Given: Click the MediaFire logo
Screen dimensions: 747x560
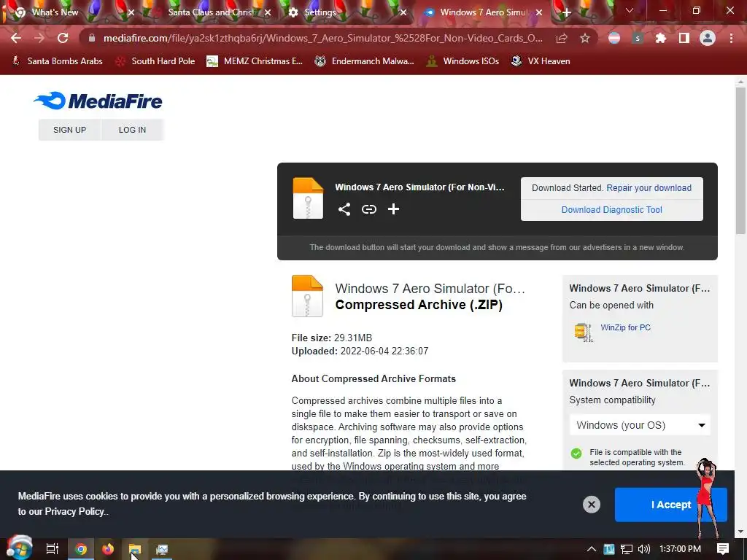Looking at the screenshot, I should [x=98, y=101].
